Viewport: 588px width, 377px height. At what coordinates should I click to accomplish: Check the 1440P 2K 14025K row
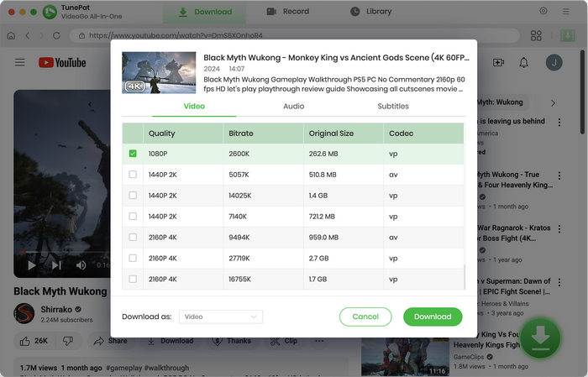pos(133,196)
